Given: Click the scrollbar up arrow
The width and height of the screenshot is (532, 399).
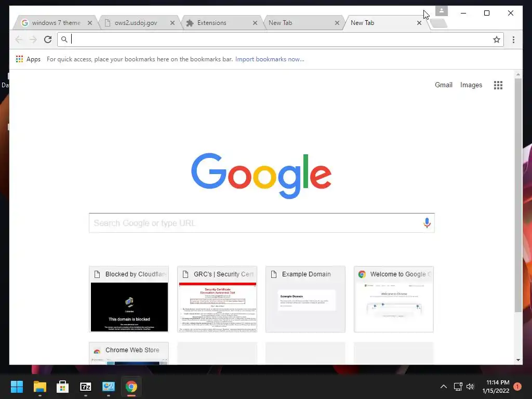Looking at the screenshot, I should click(x=518, y=74).
